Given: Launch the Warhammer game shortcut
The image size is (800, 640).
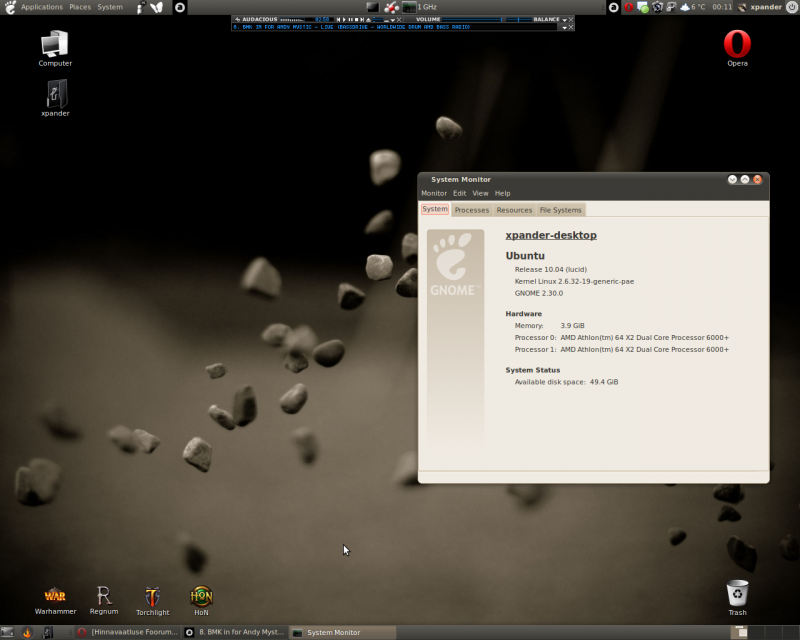Looking at the screenshot, I should tap(55, 600).
